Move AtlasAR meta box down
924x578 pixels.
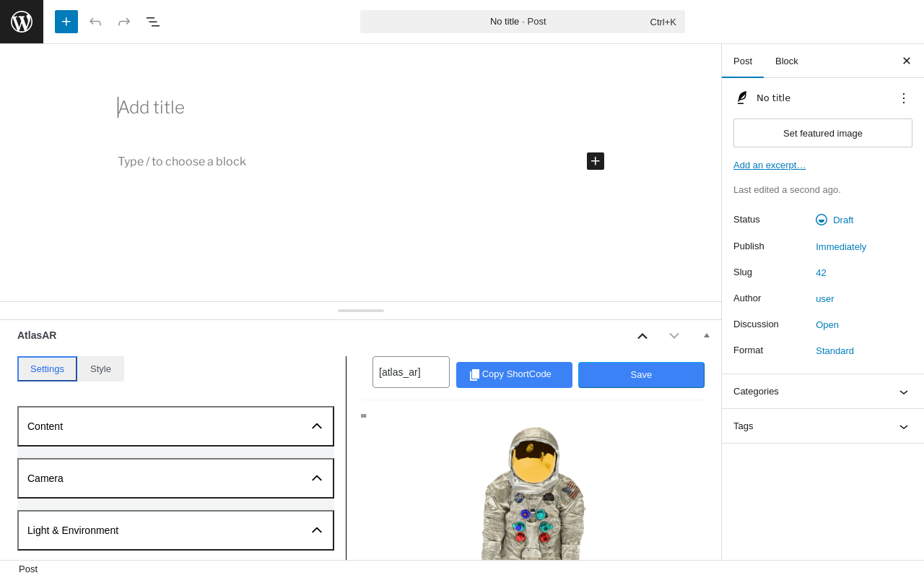pos(674,335)
